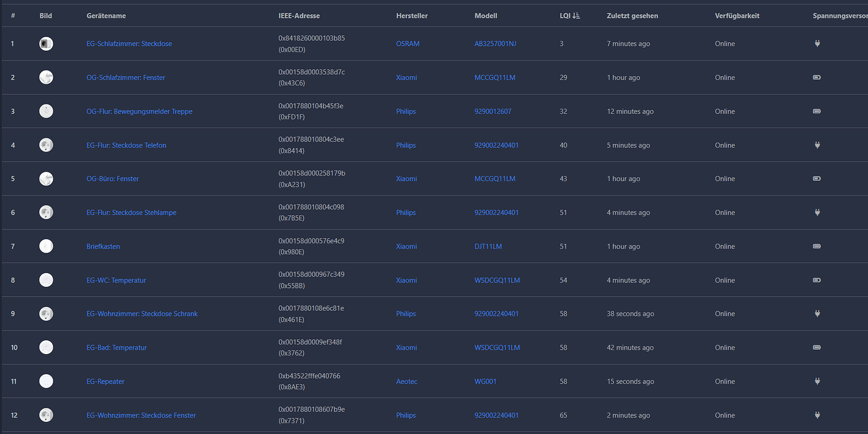This screenshot has width=868, height=434.
Task: Click the plug icon for EG-Schlafzimmer: Steckdose
Action: tap(817, 44)
